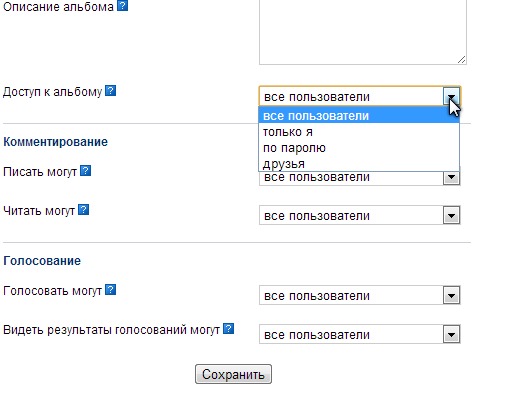This screenshot has height=407, width=522.
Task: Grab the textarea resize handle corner
Action: click(x=461, y=60)
